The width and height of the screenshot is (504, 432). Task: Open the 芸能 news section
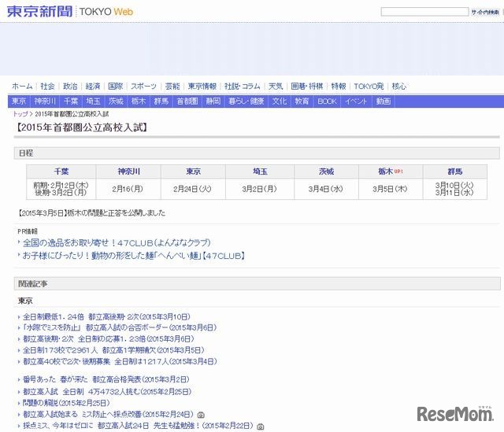(x=172, y=86)
